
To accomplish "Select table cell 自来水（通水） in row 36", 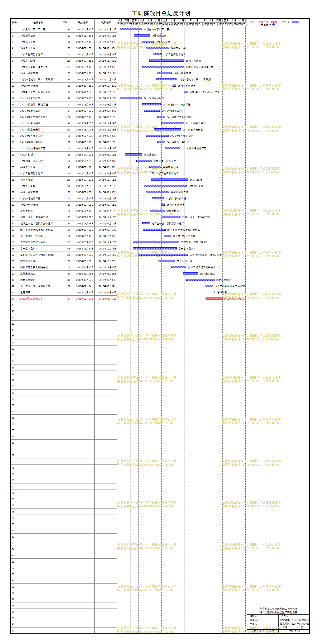I will click(38, 248).
